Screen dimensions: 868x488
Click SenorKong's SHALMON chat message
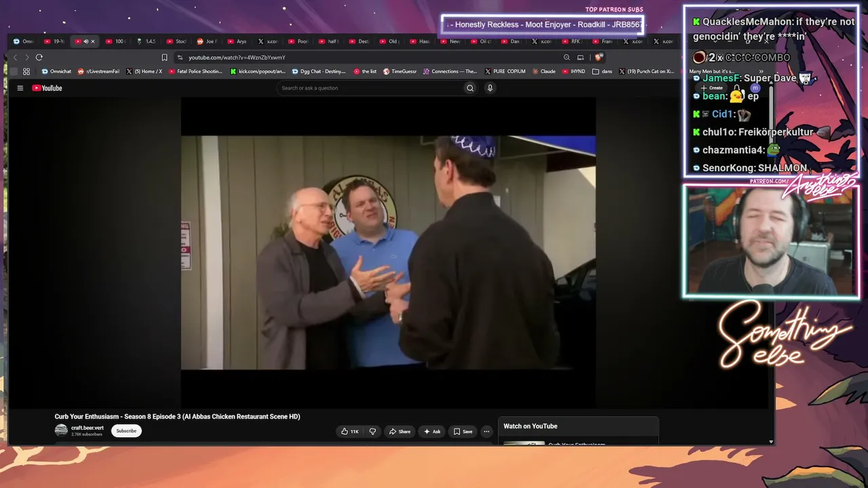click(x=750, y=168)
